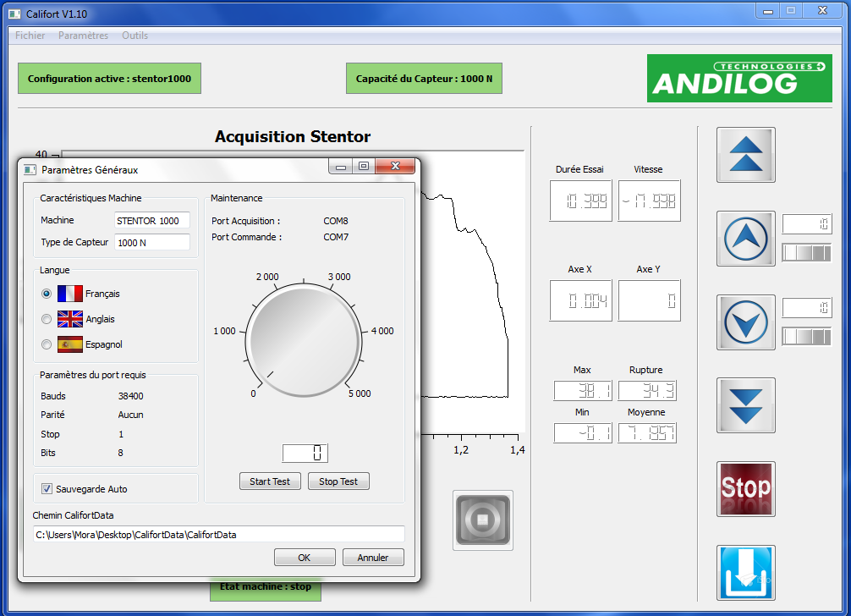851x616 pixels.
Task: Confirm the dialog with OK
Action: pyautogui.click(x=305, y=558)
